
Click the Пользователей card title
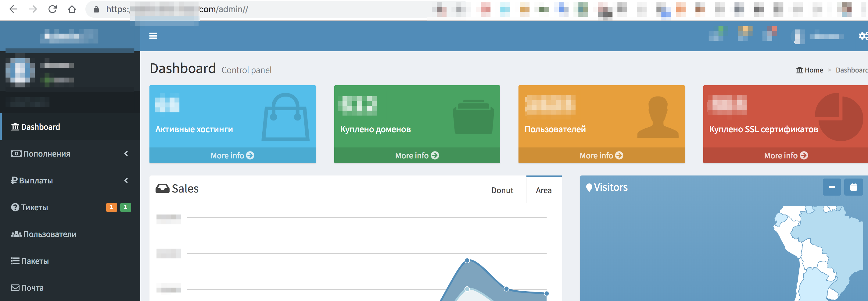click(x=555, y=129)
